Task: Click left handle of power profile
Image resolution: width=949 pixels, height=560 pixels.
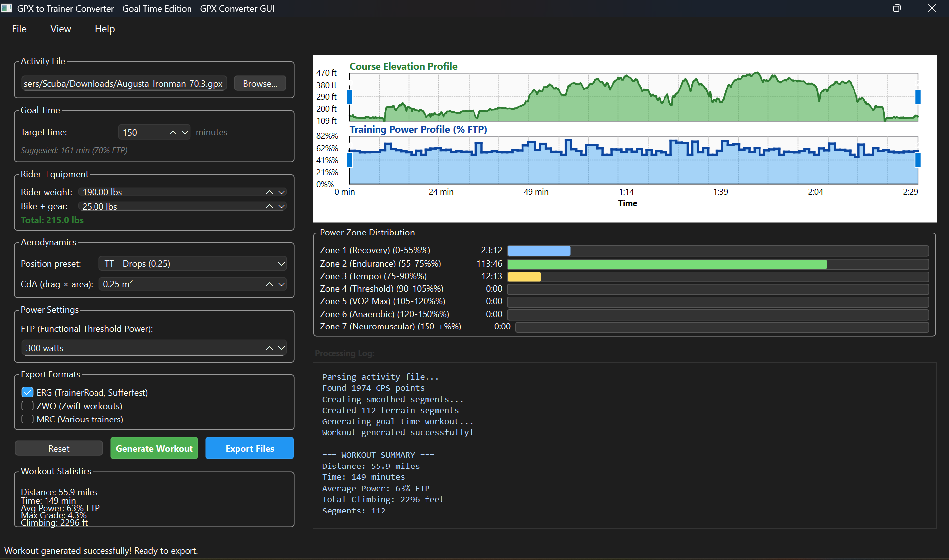Action: (x=349, y=160)
